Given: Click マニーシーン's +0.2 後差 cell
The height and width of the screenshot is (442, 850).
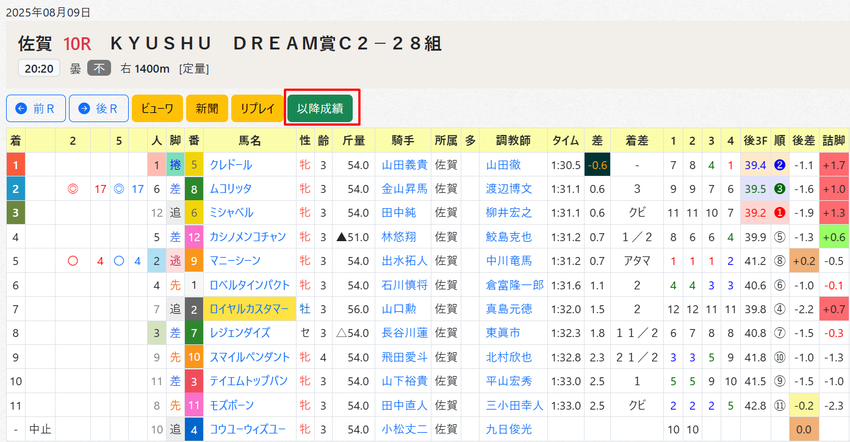Looking at the screenshot, I should (x=803, y=261).
